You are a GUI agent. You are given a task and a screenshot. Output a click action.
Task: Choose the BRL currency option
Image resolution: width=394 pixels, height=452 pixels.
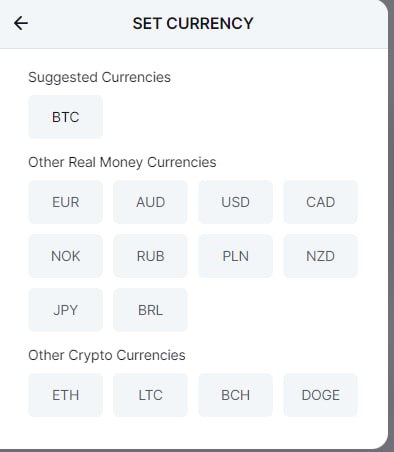point(150,310)
